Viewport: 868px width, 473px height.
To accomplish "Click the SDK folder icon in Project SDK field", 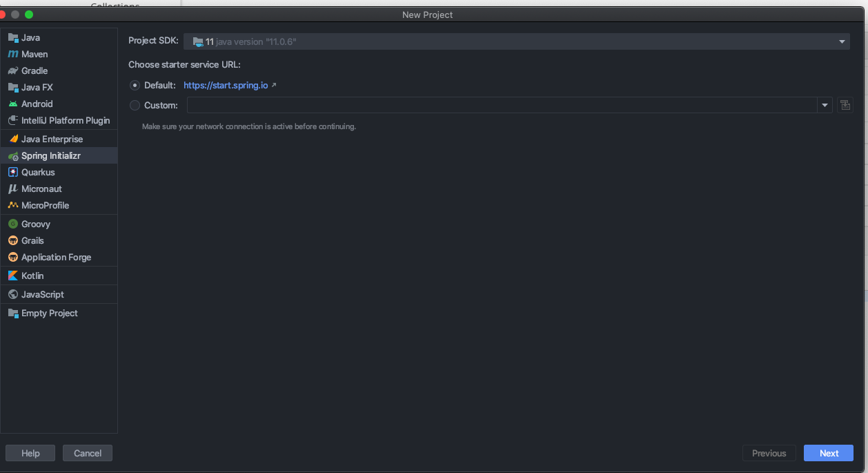I will pos(198,41).
